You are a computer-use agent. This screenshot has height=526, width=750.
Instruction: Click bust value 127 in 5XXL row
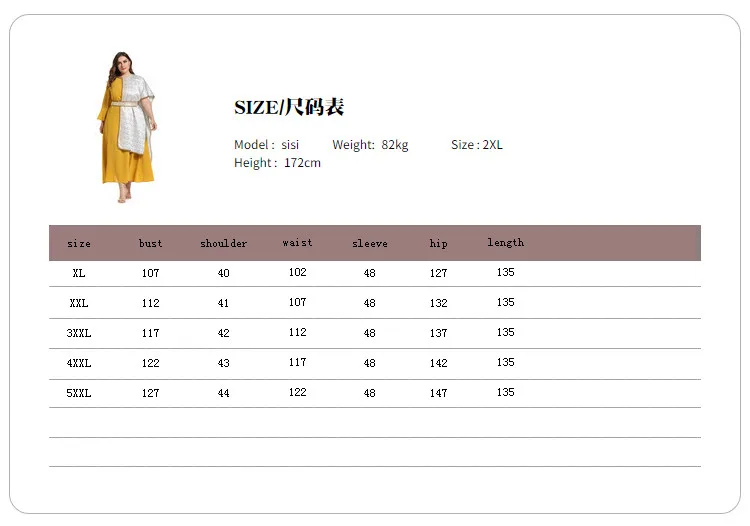click(151, 393)
